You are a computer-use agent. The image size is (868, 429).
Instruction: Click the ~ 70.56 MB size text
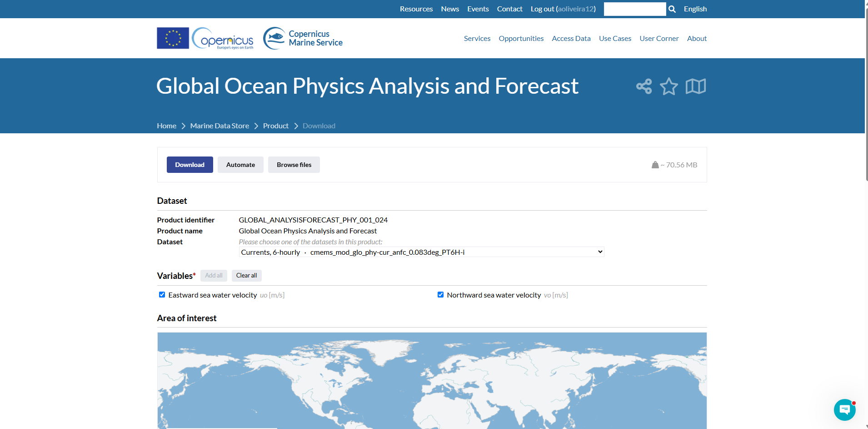click(679, 165)
